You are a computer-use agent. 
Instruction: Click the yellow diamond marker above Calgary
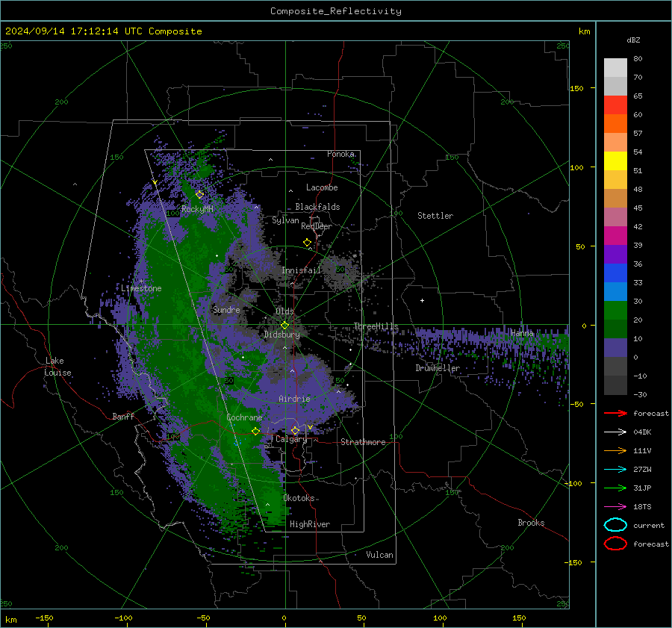[x=295, y=430]
